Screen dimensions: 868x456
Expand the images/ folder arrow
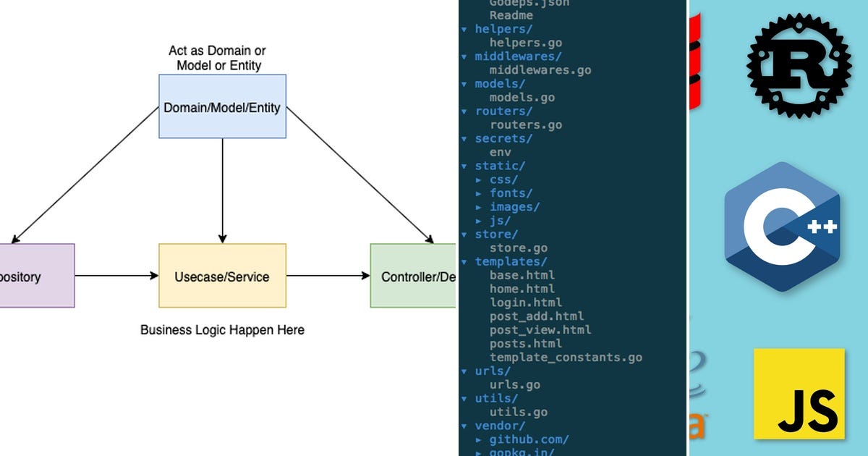pyautogui.click(x=479, y=207)
